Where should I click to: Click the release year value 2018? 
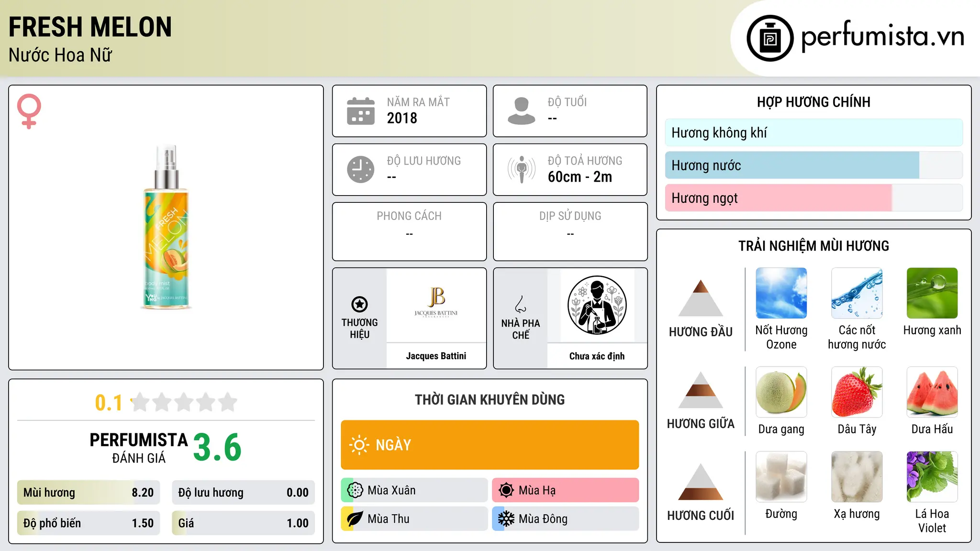(x=402, y=118)
